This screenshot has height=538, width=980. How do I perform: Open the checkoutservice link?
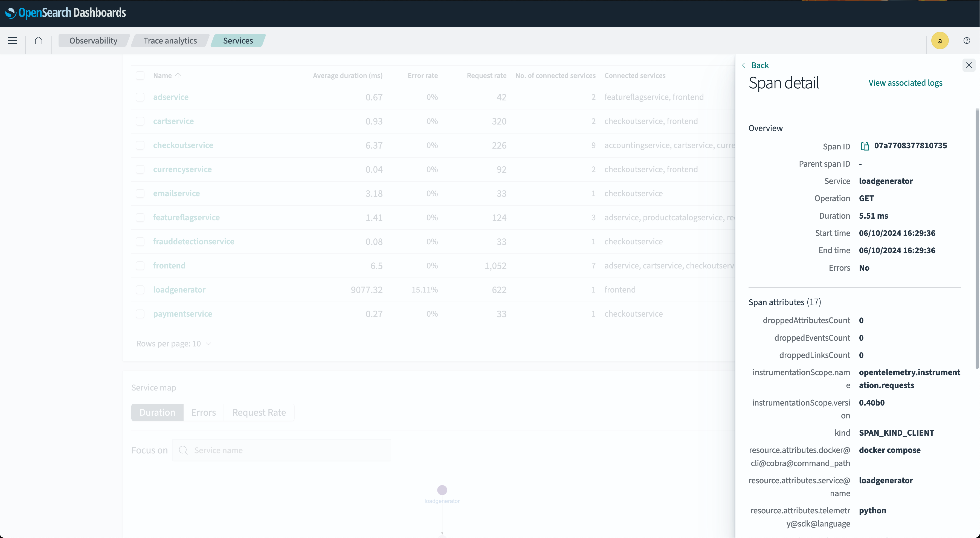pyautogui.click(x=183, y=145)
